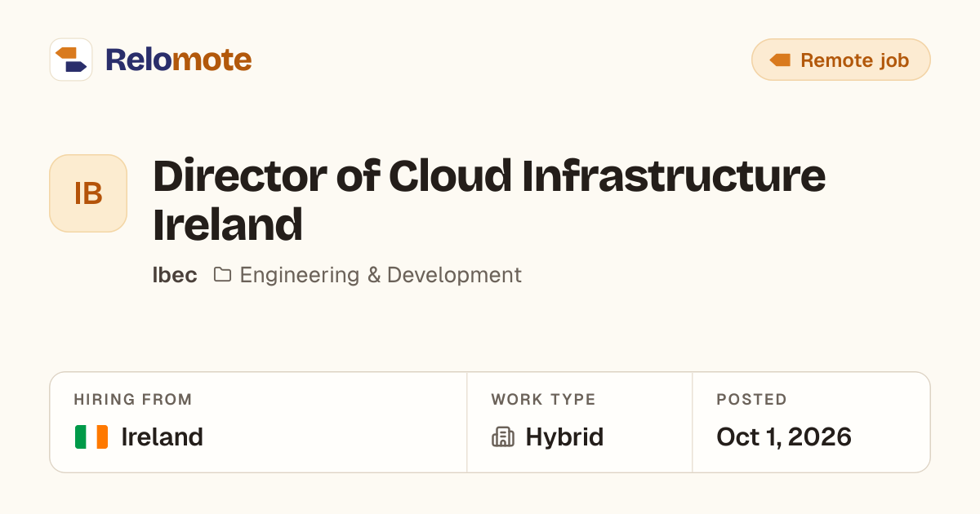Click the Ireland flag icon

tap(91, 437)
